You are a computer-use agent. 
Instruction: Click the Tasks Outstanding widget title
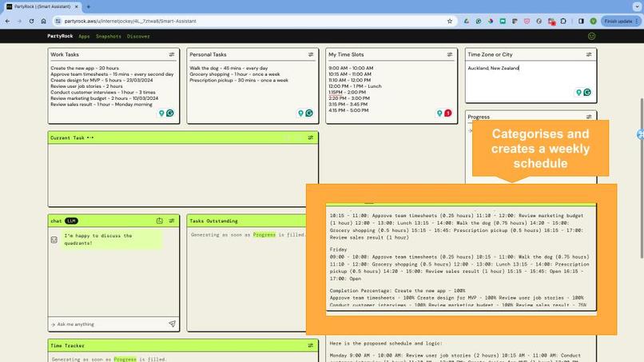tap(213, 221)
